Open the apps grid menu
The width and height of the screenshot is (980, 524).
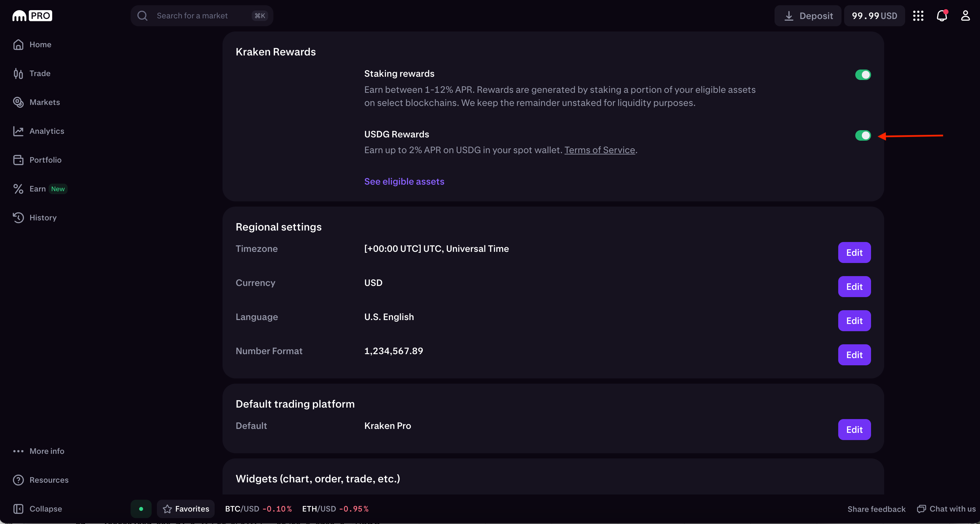(x=918, y=16)
